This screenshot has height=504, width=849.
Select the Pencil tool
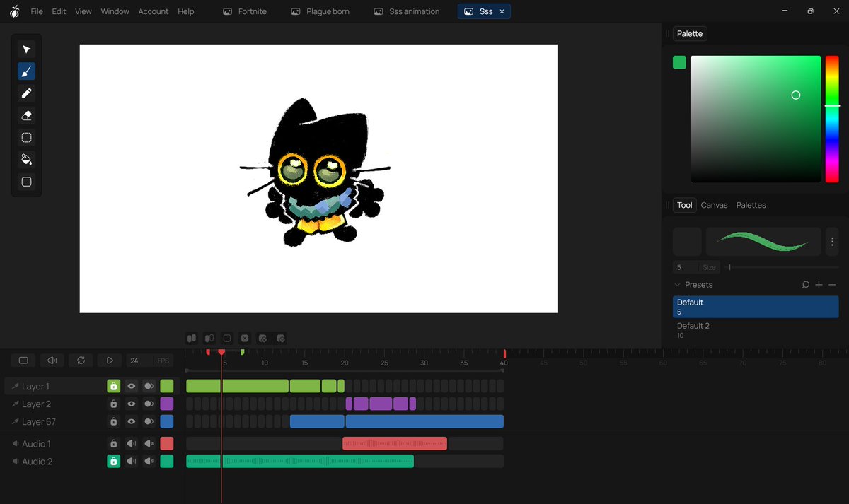click(x=27, y=93)
